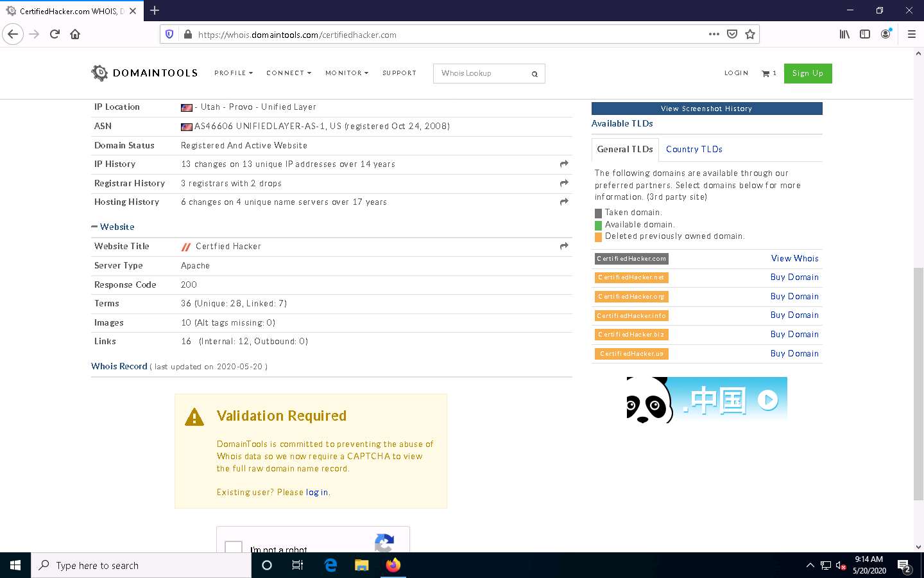Screen dimensions: 924x578
Task: Click Buy Domain for CertifiedHacker.info
Action: coord(794,315)
